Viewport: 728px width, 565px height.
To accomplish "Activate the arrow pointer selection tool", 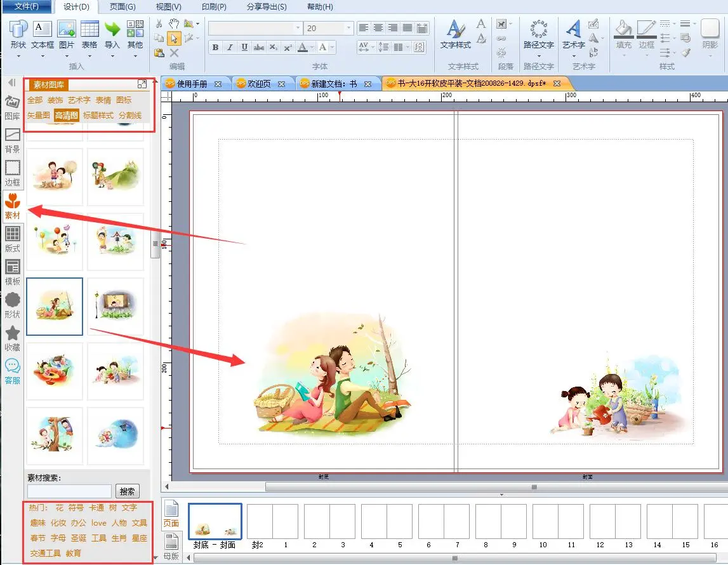I will (x=174, y=39).
